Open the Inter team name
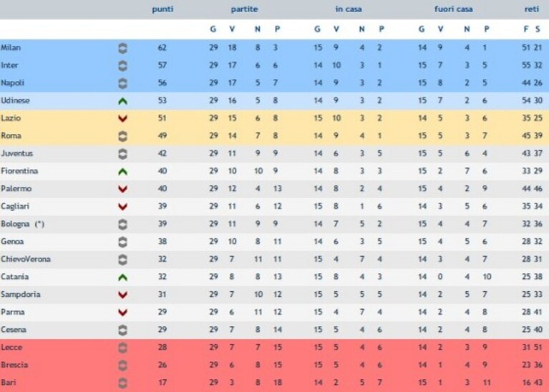 (9, 65)
